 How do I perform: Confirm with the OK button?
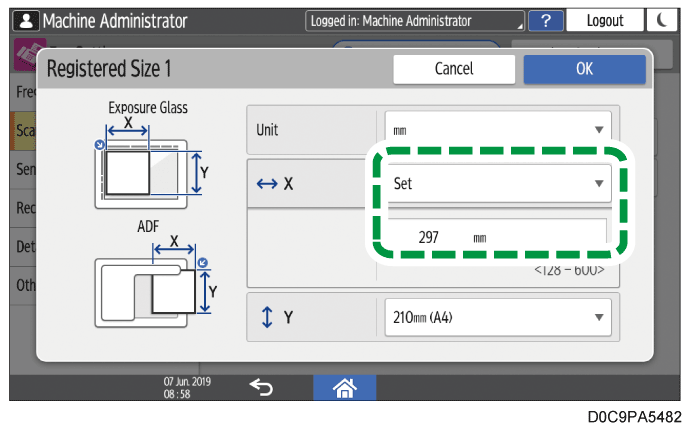click(584, 70)
